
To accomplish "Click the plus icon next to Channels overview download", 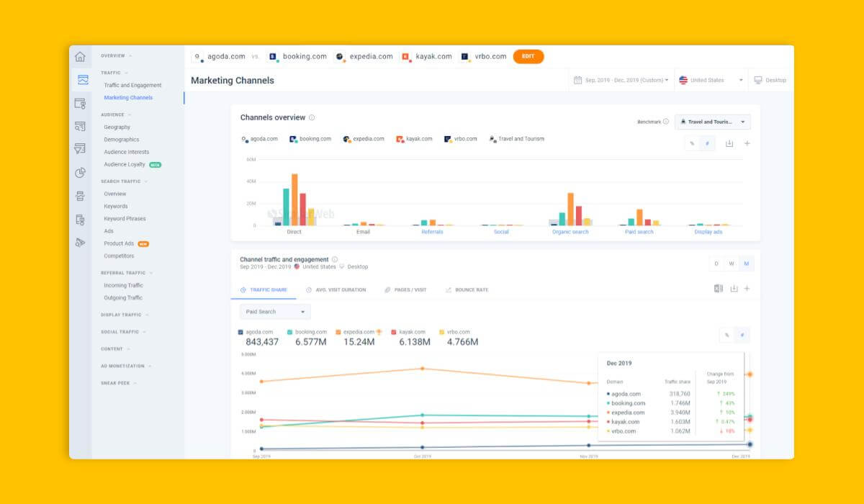I will tap(747, 143).
